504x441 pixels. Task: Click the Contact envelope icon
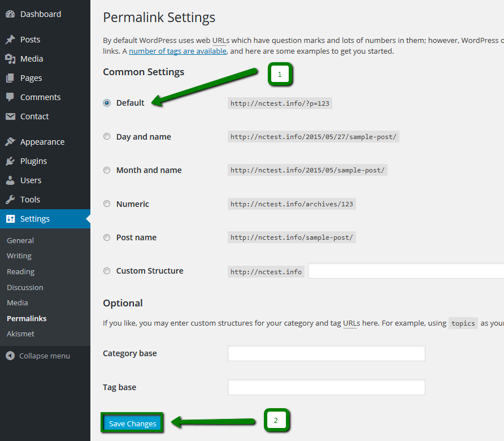coord(10,116)
